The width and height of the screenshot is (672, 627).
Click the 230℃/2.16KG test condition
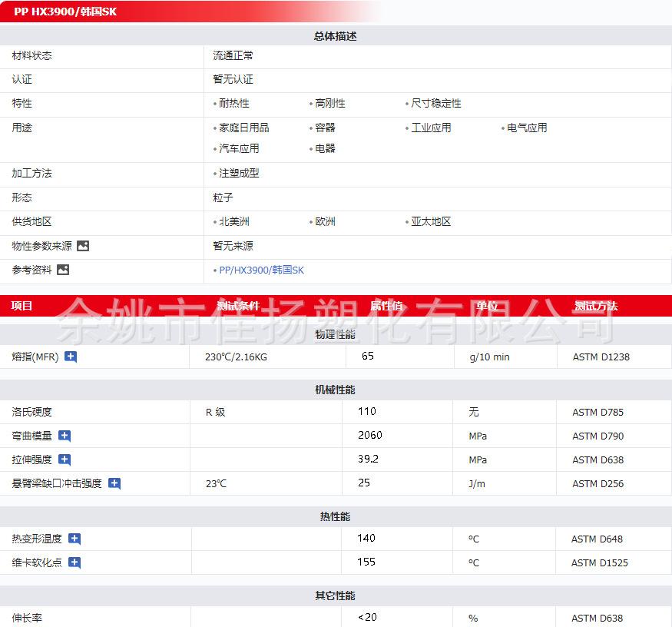(236, 357)
